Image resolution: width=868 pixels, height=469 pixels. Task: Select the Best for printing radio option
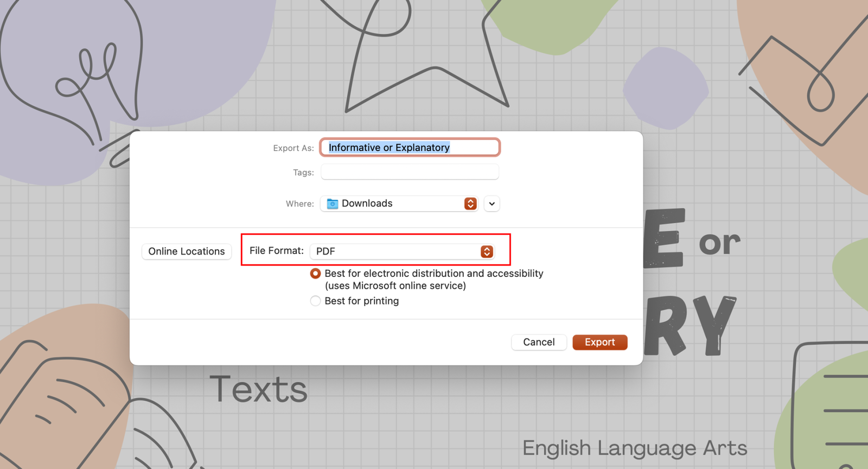tap(315, 301)
